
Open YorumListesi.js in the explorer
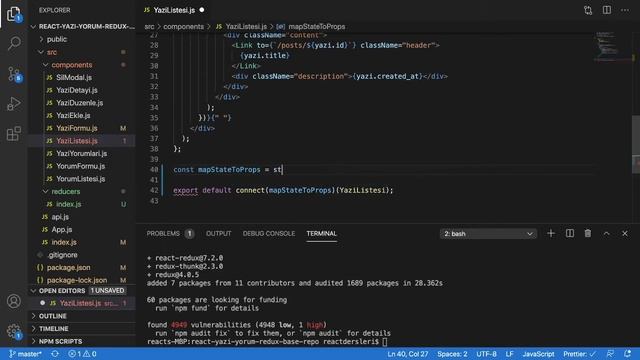(82, 179)
